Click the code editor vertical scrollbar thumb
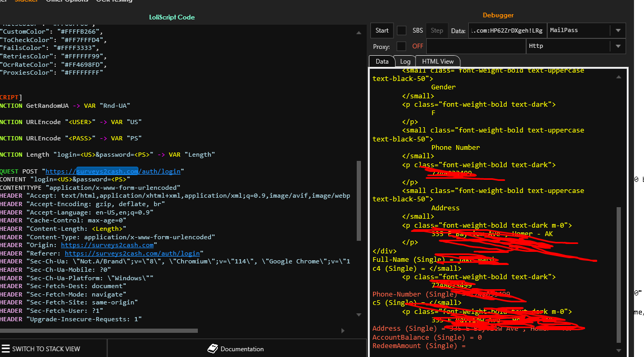This screenshot has height=357, width=644. pos(359,201)
